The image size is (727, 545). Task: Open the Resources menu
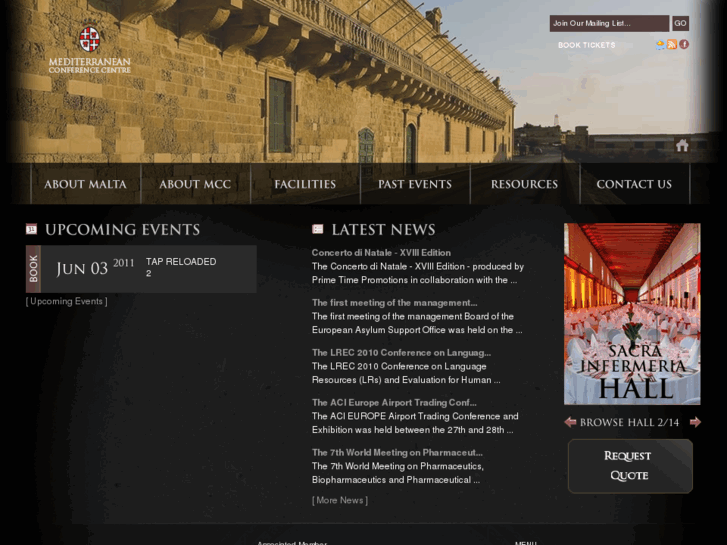pyautogui.click(x=524, y=184)
